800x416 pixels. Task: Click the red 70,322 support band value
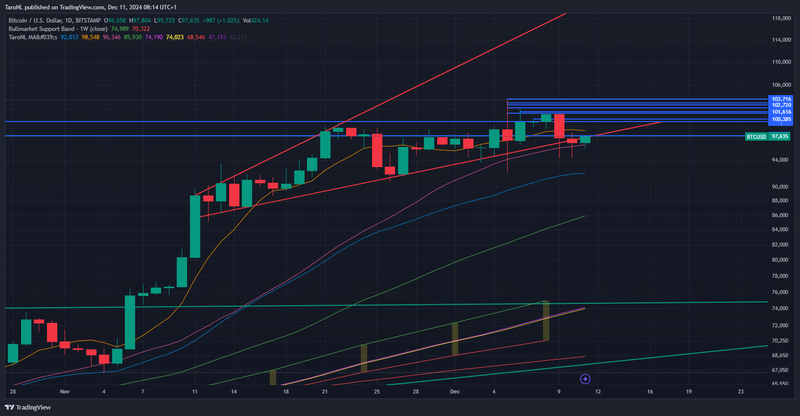click(x=141, y=29)
